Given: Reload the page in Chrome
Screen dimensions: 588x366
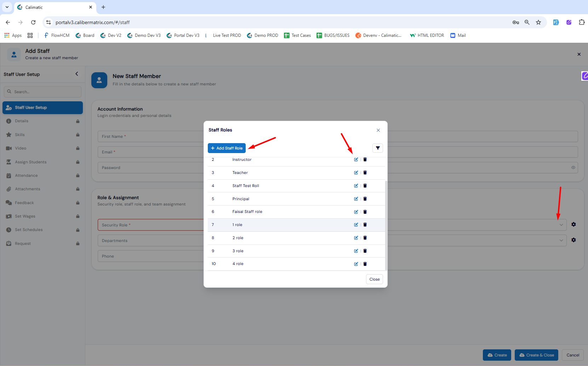Looking at the screenshot, I should 33,22.
